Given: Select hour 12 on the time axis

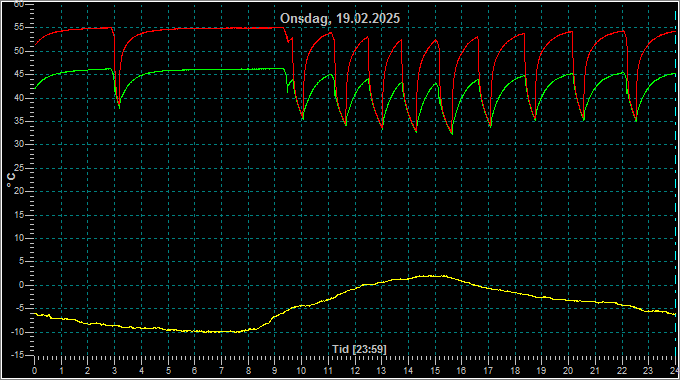Looking at the screenshot, I should 355,371.
